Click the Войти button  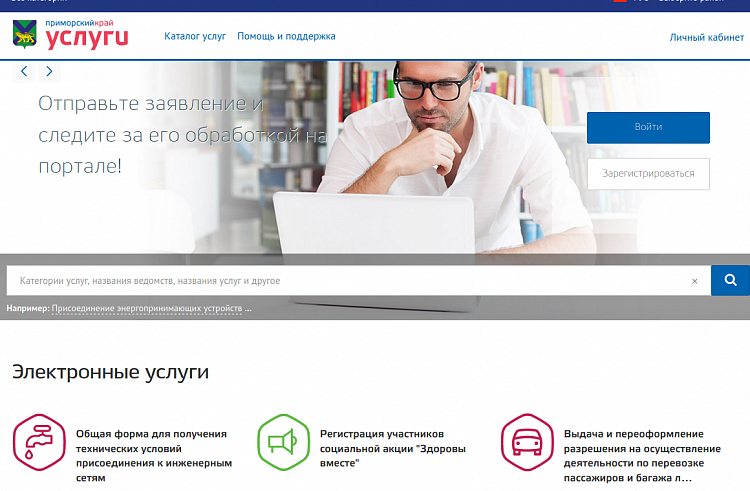pyautogui.click(x=648, y=128)
